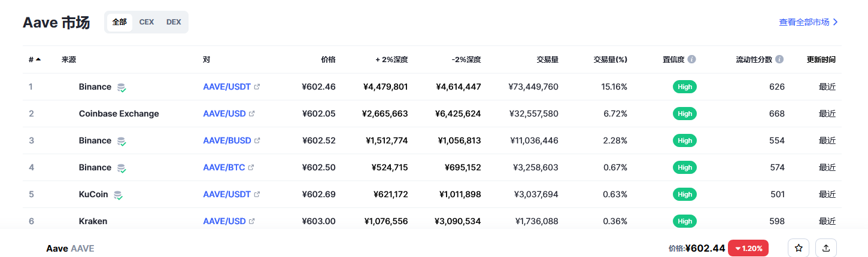Viewport: 868px width, 257px height.
Task: Open external link icon next to AAVE/BTC
Action: click(x=251, y=168)
